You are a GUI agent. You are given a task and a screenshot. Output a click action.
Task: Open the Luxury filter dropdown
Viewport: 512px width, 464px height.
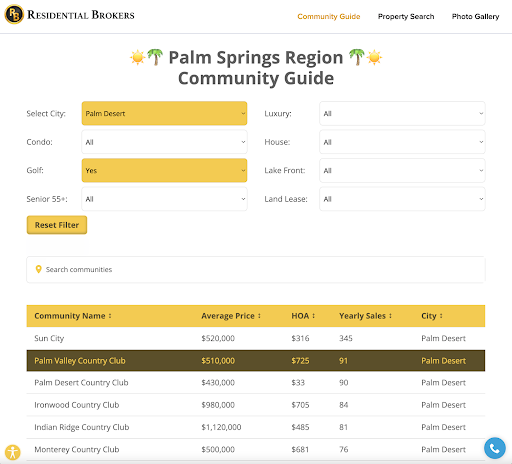click(402, 113)
